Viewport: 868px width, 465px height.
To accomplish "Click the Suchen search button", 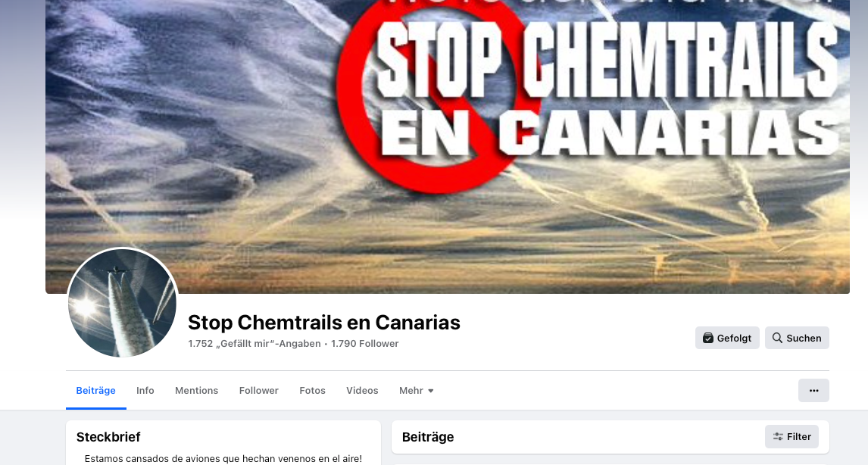I will (x=797, y=338).
